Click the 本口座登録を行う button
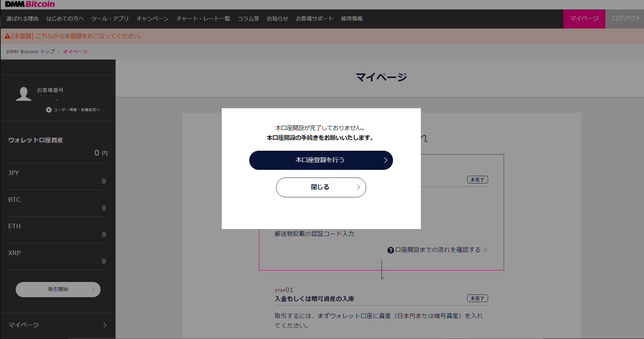Image resolution: width=644 pixels, height=339 pixels. [x=321, y=160]
